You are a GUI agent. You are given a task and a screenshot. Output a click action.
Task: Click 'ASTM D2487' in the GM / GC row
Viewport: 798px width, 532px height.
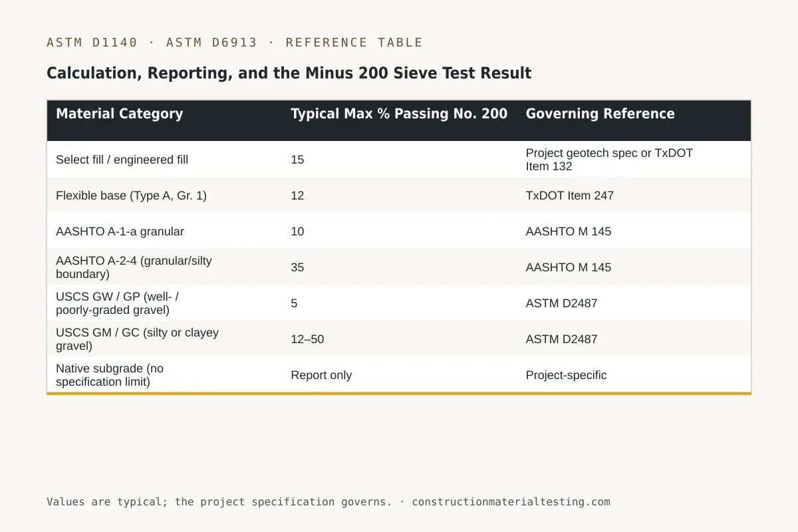[561, 339]
